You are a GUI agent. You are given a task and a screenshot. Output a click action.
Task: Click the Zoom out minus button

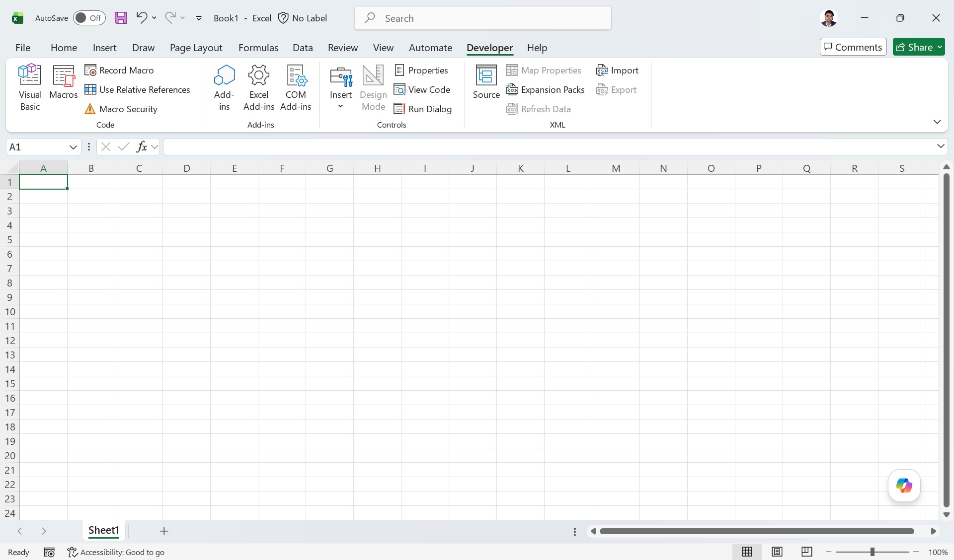[x=828, y=552]
